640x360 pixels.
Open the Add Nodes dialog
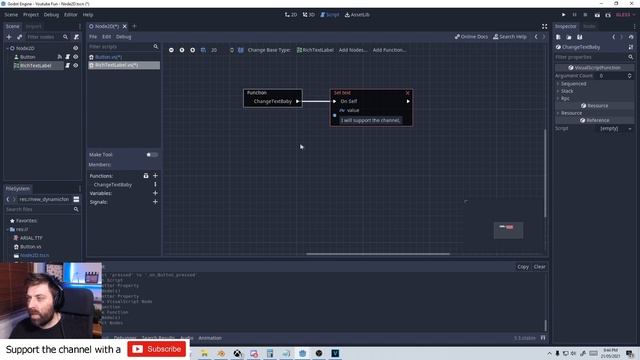(x=353, y=50)
